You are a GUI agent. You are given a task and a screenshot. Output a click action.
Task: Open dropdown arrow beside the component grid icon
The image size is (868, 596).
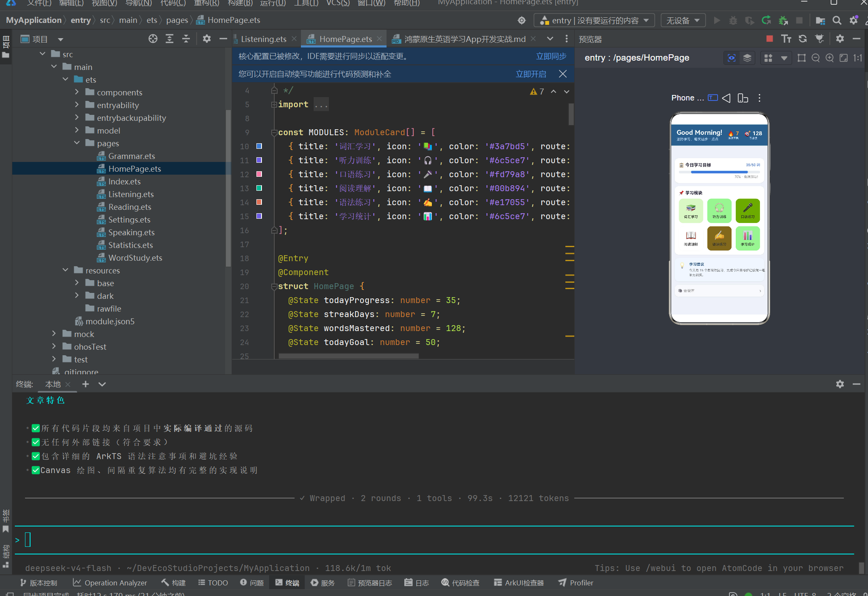click(784, 58)
